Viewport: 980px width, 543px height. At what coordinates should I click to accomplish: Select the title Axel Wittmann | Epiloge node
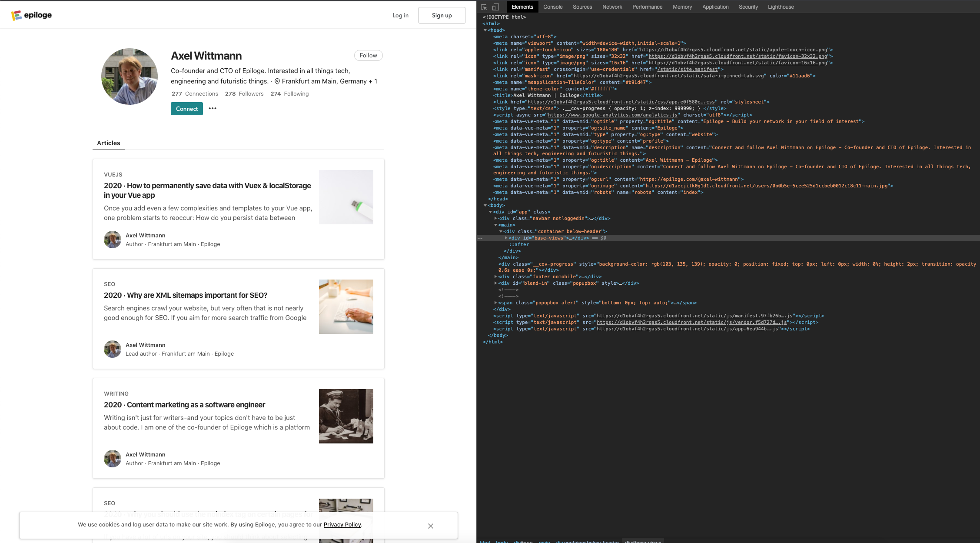(548, 95)
